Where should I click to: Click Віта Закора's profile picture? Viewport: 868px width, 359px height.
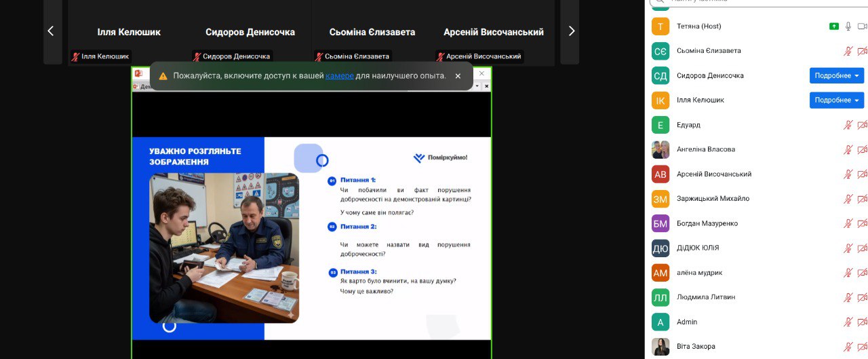pos(660,347)
